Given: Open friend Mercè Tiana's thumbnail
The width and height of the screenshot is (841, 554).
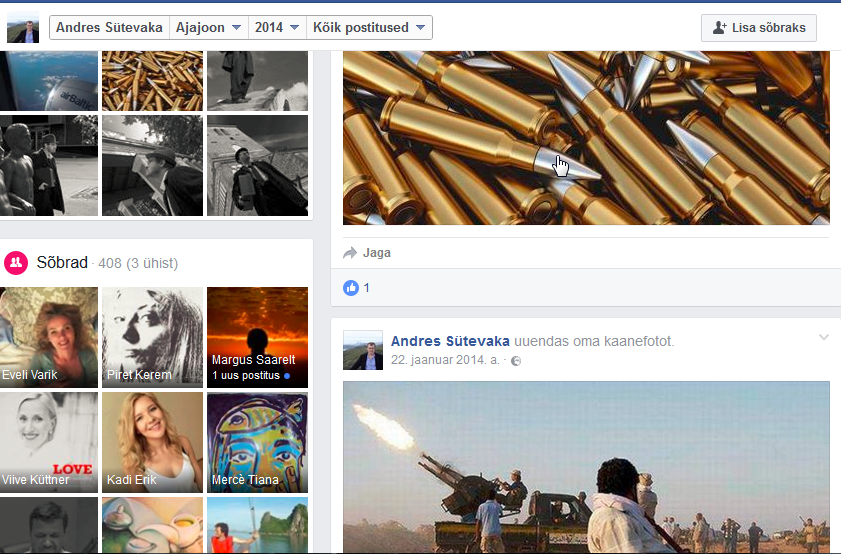Looking at the screenshot, I should point(257,442).
